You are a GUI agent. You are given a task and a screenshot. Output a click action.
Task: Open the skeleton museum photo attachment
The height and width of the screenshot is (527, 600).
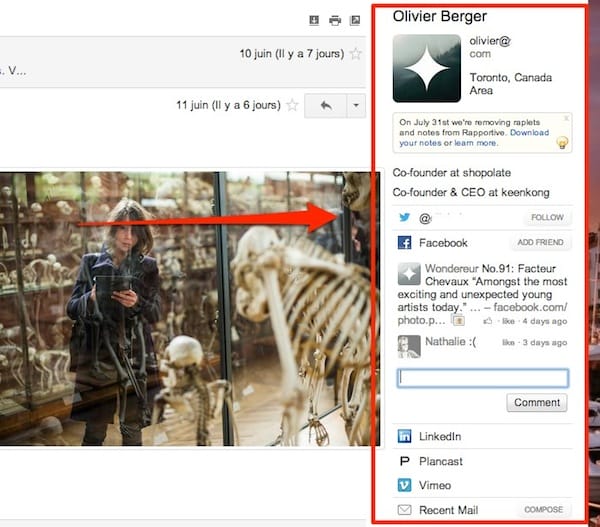190,308
